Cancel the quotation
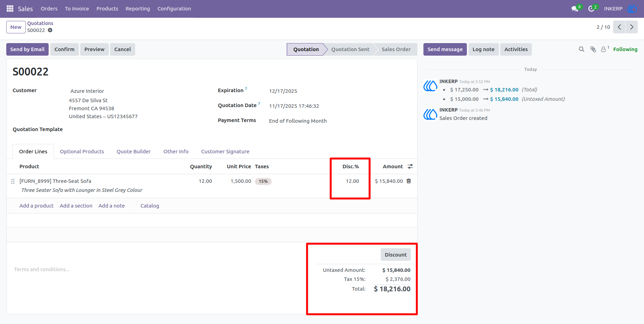 [x=123, y=49]
